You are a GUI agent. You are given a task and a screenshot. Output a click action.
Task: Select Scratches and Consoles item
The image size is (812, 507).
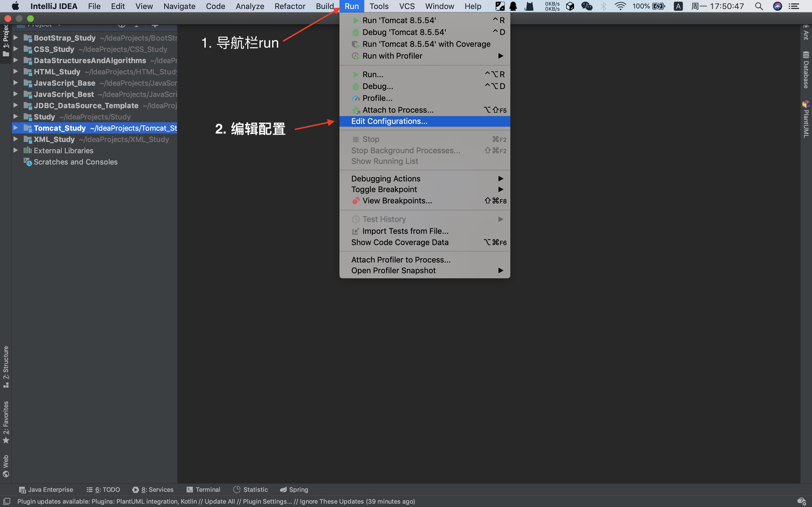[x=76, y=162]
